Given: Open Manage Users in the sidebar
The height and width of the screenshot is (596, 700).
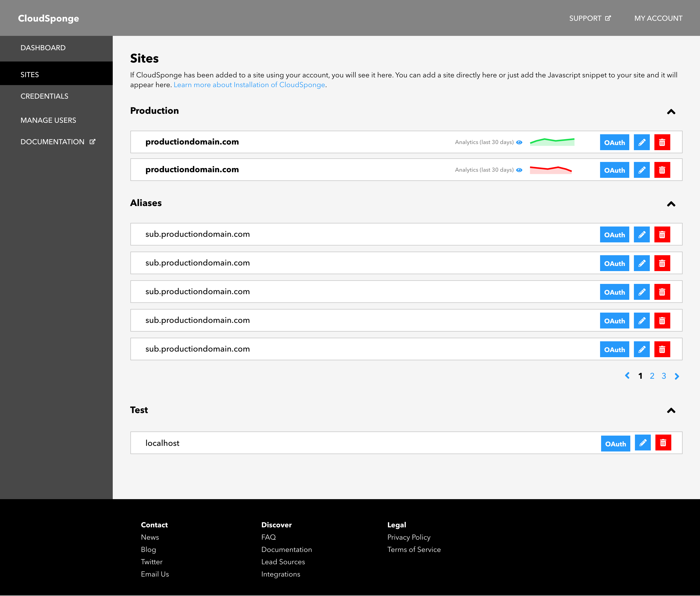Looking at the screenshot, I should [x=48, y=120].
